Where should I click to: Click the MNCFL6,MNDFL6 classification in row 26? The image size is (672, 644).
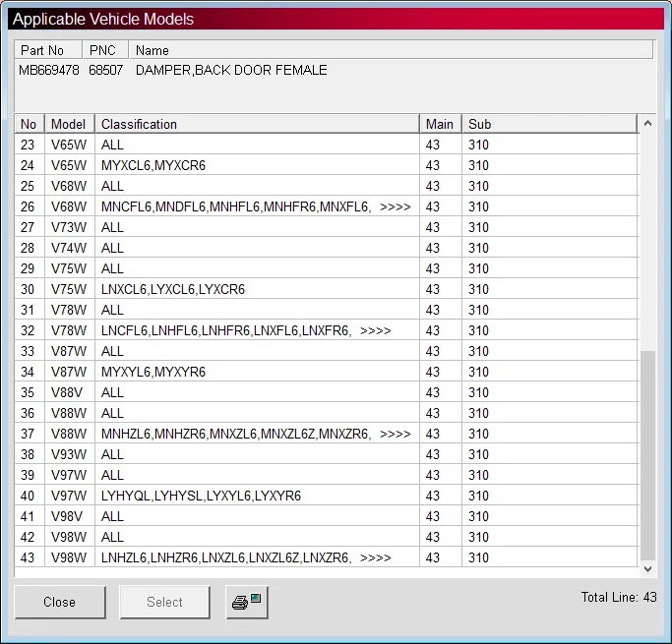click(x=236, y=206)
